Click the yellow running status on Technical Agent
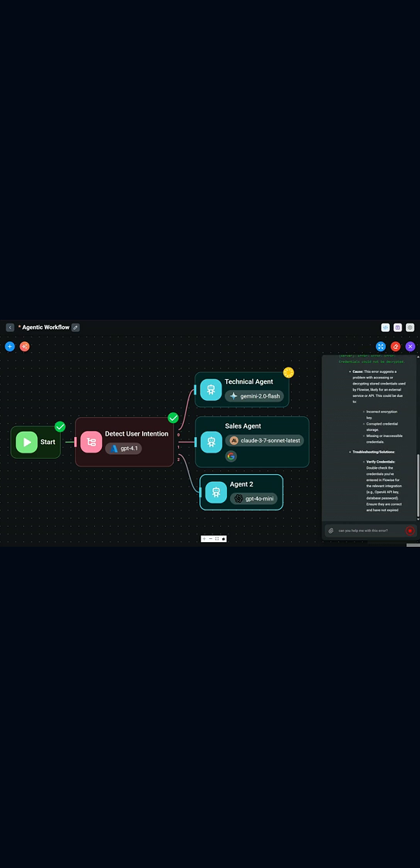This screenshot has width=420, height=868. 288,372
